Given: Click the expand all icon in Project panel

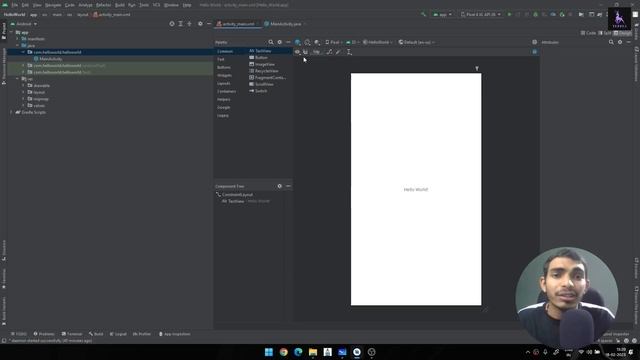Looking at the screenshot, I should (x=180, y=24).
